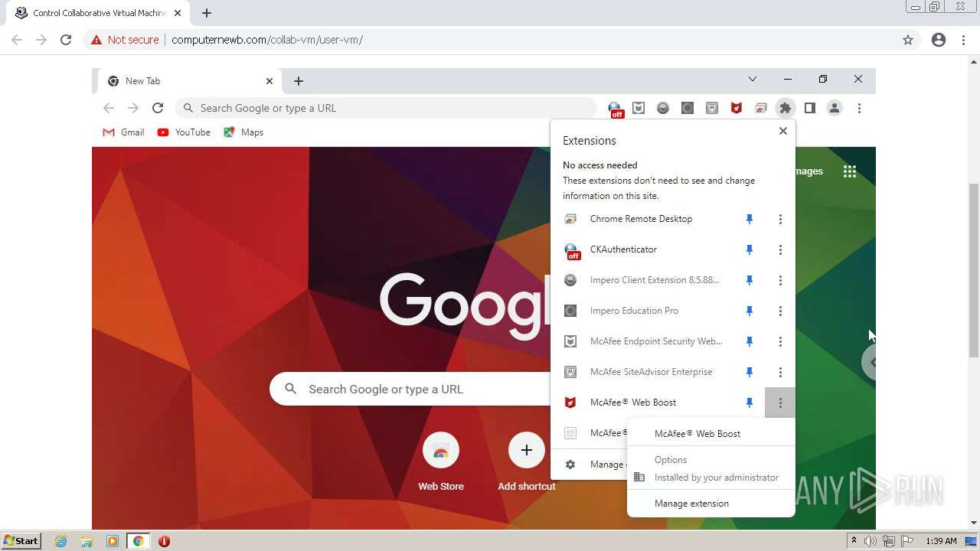
Task: Click the Windows Start button
Action: tap(21, 541)
